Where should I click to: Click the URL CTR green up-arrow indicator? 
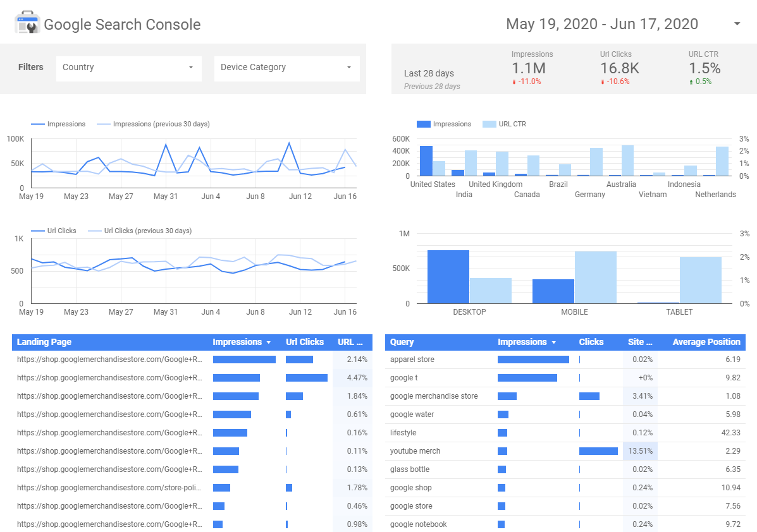692,82
